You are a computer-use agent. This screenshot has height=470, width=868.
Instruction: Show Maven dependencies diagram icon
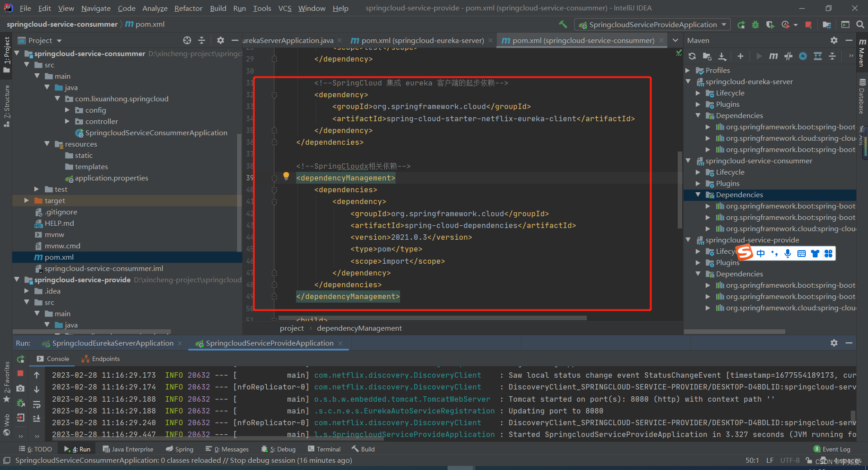(x=818, y=56)
